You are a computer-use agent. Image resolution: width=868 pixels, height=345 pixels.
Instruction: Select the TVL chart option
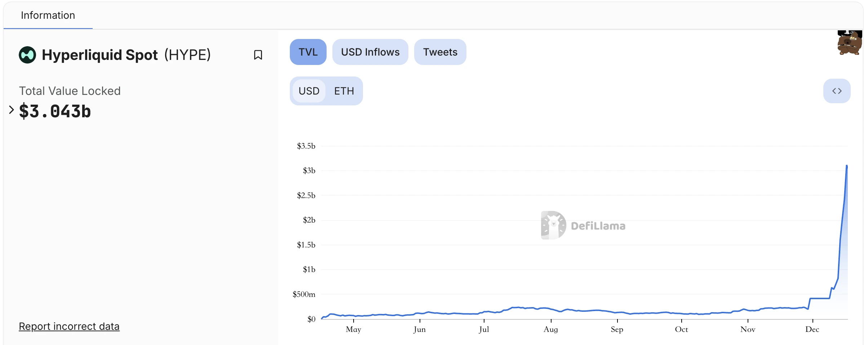pyautogui.click(x=308, y=52)
